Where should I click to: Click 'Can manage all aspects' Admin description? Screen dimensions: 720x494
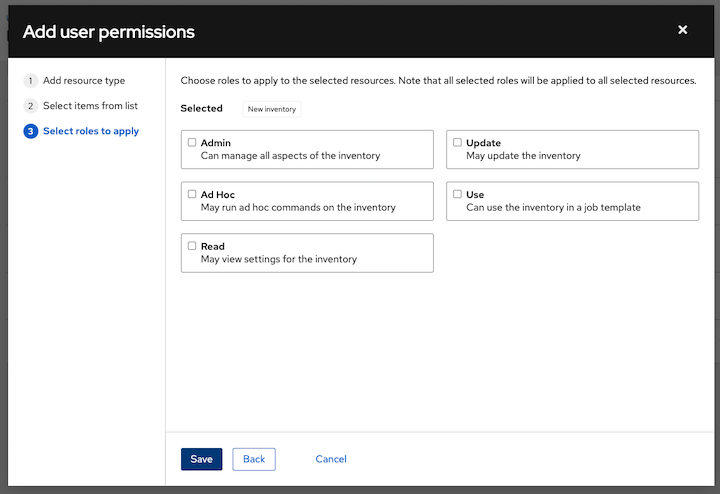[290, 156]
